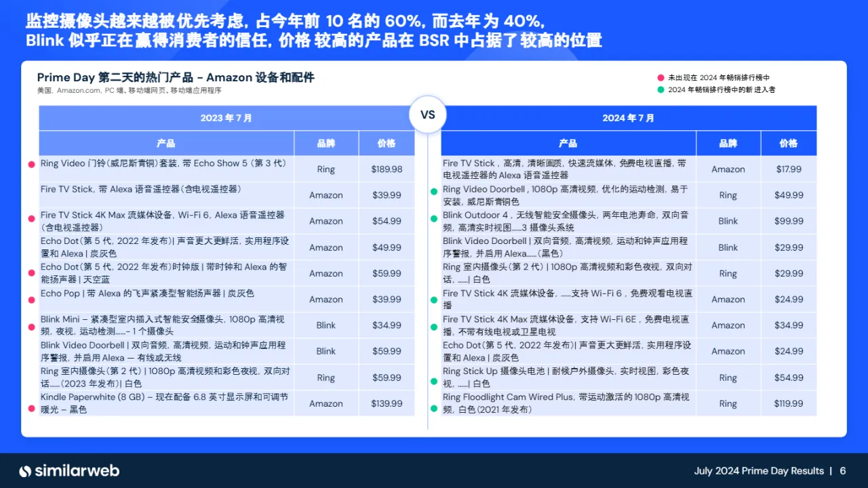868x488 pixels.
Task: Click the Prime Day 第二天的热门产品 heading
Action: pos(176,77)
